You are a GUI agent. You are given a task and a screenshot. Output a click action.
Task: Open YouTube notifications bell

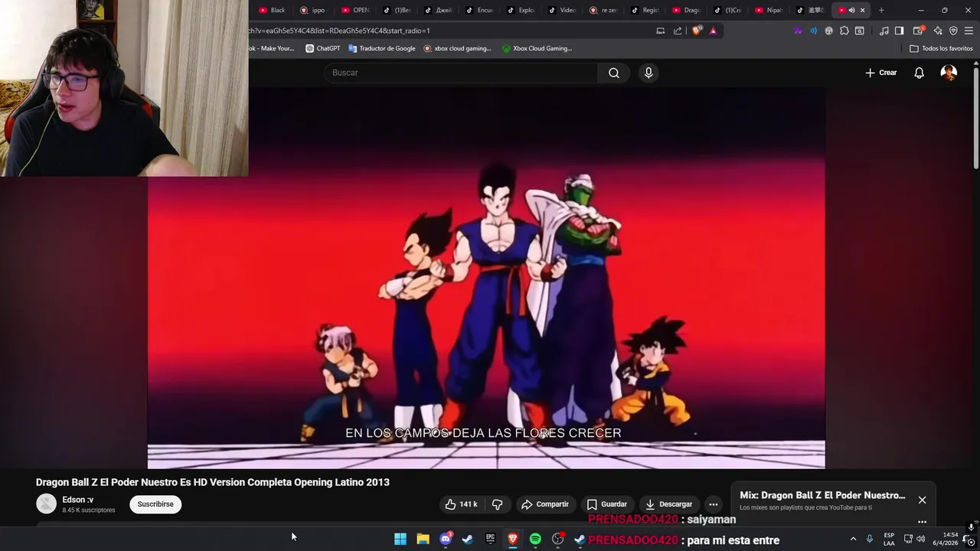(919, 73)
